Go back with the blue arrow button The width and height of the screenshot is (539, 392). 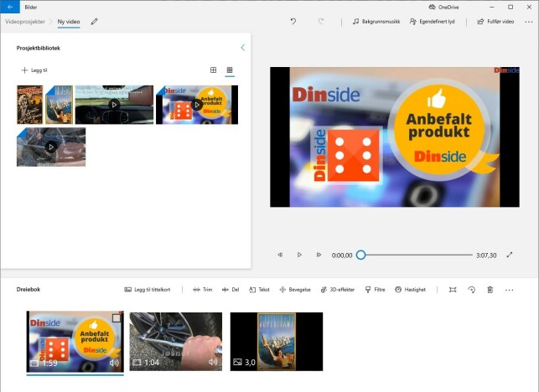[10, 7]
